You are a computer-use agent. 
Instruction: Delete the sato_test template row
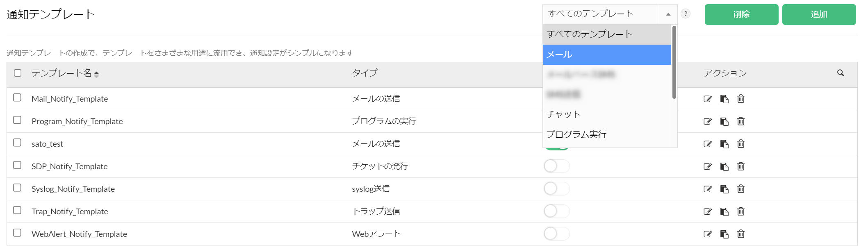click(740, 144)
